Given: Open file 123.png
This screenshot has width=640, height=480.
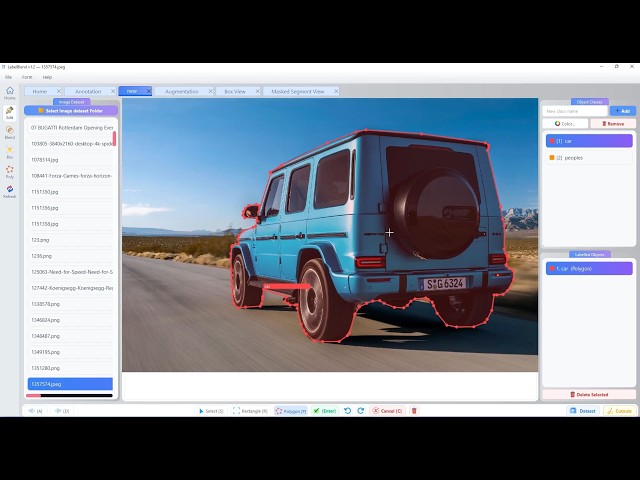Looking at the screenshot, I should click(70, 240).
